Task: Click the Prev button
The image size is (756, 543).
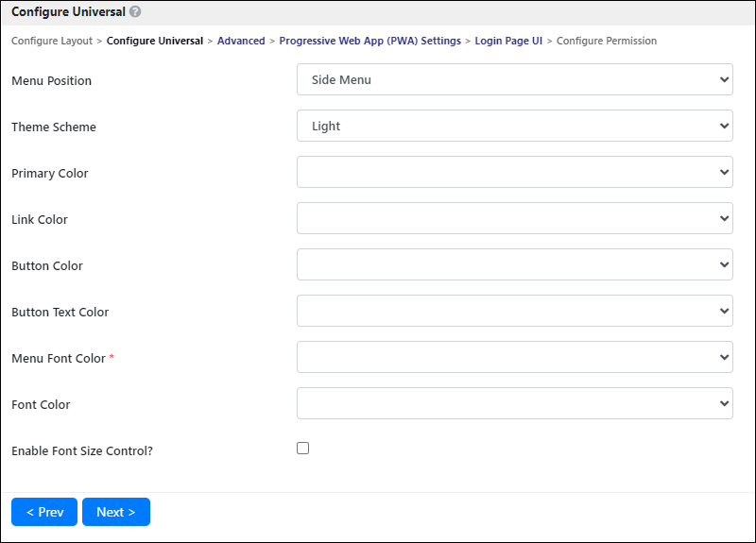Action: click(44, 512)
